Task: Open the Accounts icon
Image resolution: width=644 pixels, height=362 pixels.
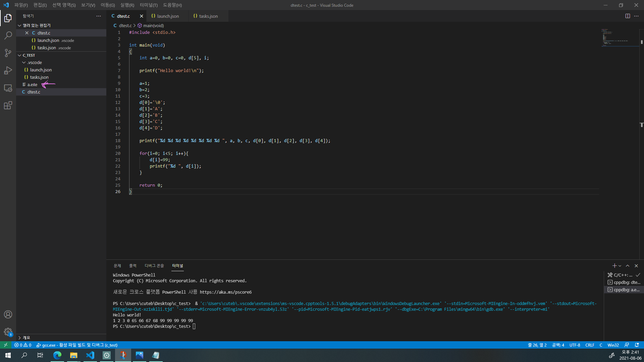Action: [x=8, y=314]
